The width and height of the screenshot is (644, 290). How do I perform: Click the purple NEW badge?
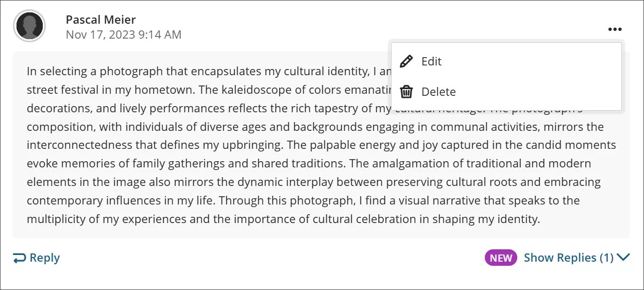(501, 258)
